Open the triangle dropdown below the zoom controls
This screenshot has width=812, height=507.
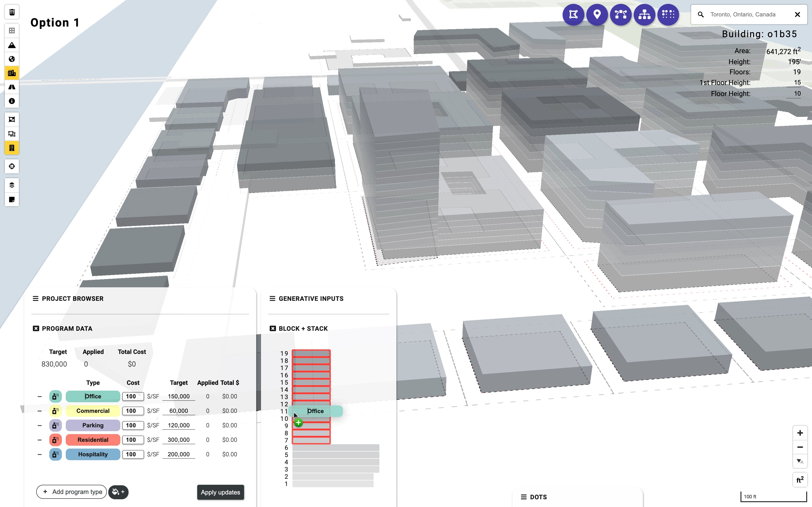click(x=800, y=461)
